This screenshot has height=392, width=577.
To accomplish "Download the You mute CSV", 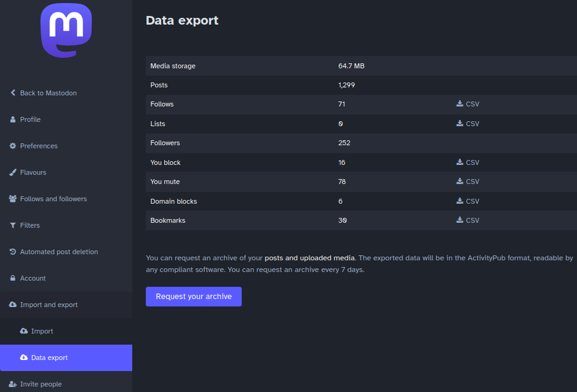I will tap(468, 182).
